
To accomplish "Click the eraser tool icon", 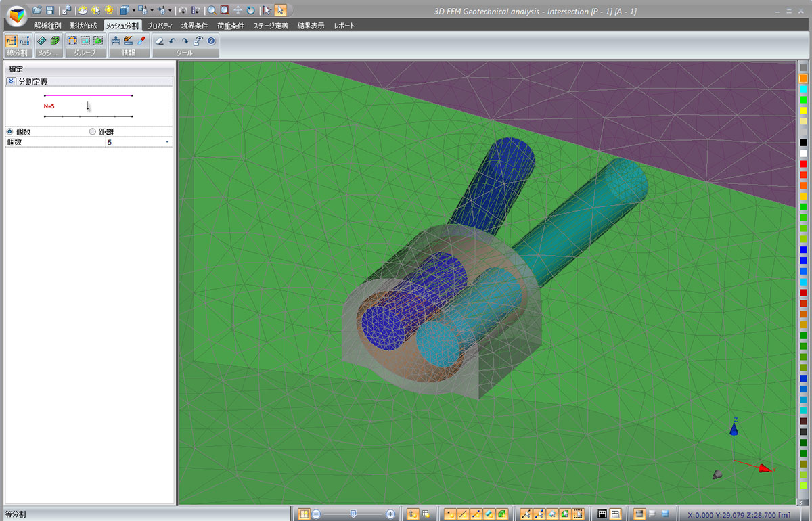I will (x=159, y=41).
